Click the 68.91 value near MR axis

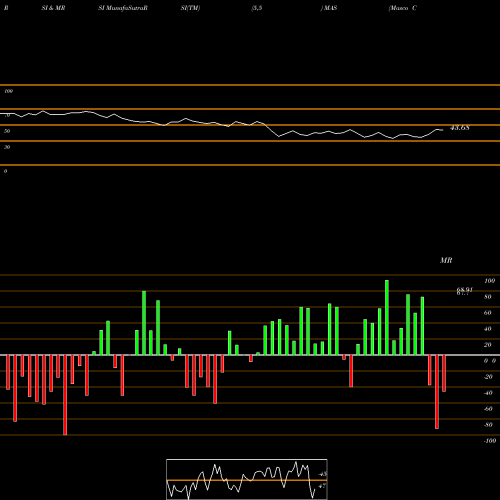(x=464, y=291)
